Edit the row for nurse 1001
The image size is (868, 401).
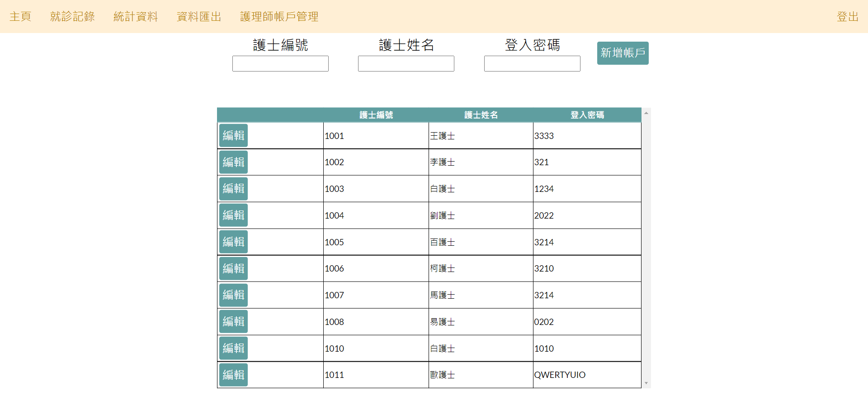click(233, 135)
